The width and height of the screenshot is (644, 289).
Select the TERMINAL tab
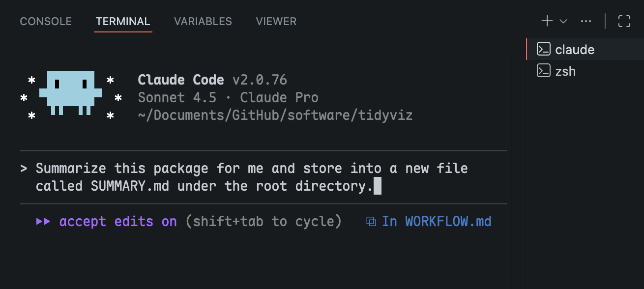coord(123,22)
